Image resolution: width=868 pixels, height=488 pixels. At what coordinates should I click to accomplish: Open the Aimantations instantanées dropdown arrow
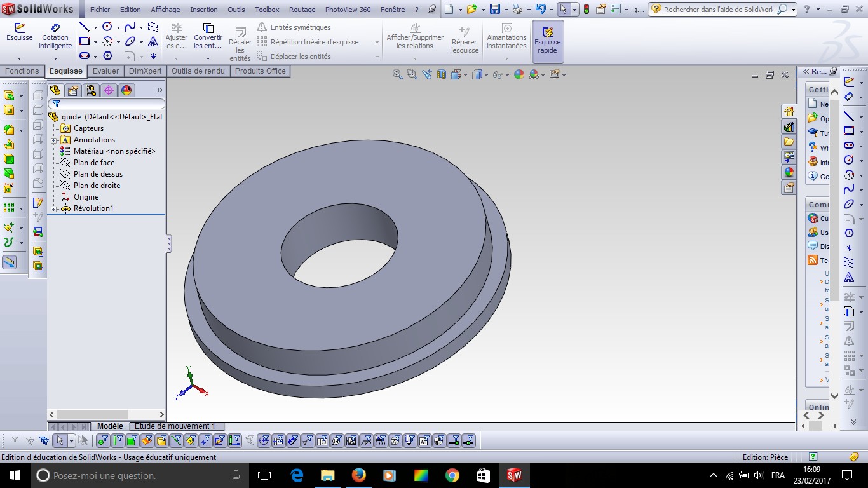pos(506,58)
